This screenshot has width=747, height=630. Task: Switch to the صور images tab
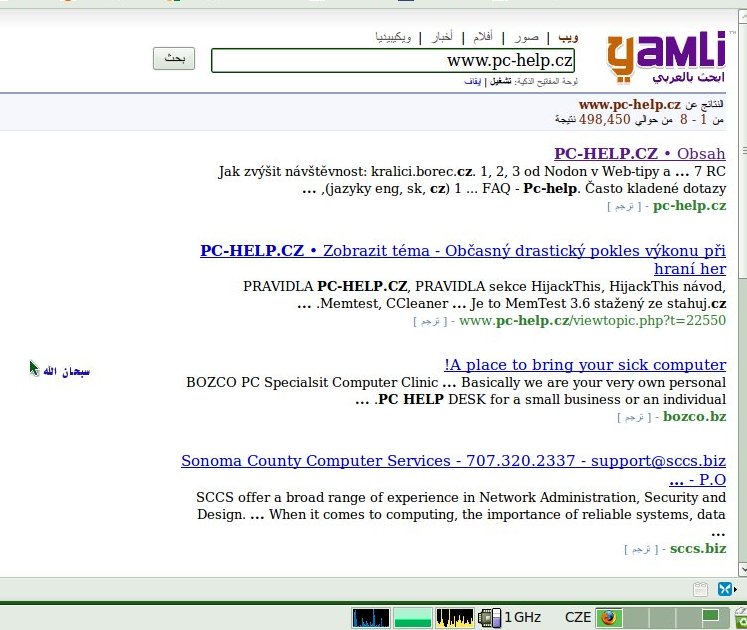(526, 37)
